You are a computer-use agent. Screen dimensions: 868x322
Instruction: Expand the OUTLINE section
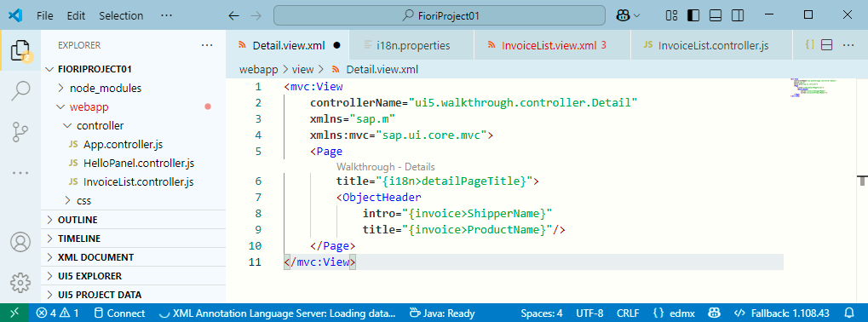click(x=134, y=220)
